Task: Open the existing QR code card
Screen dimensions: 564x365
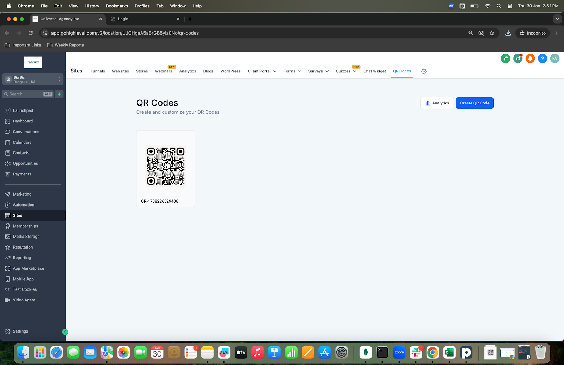Action: click(x=165, y=169)
